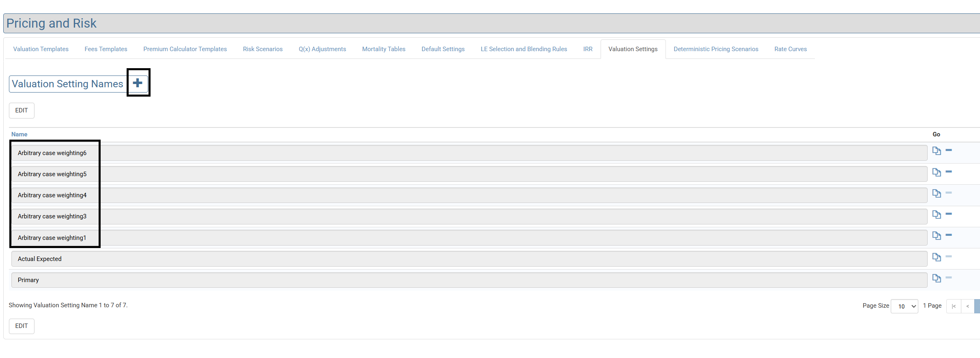
Task: Copy the Actual Expected setting row
Action: click(x=936, y=257)
